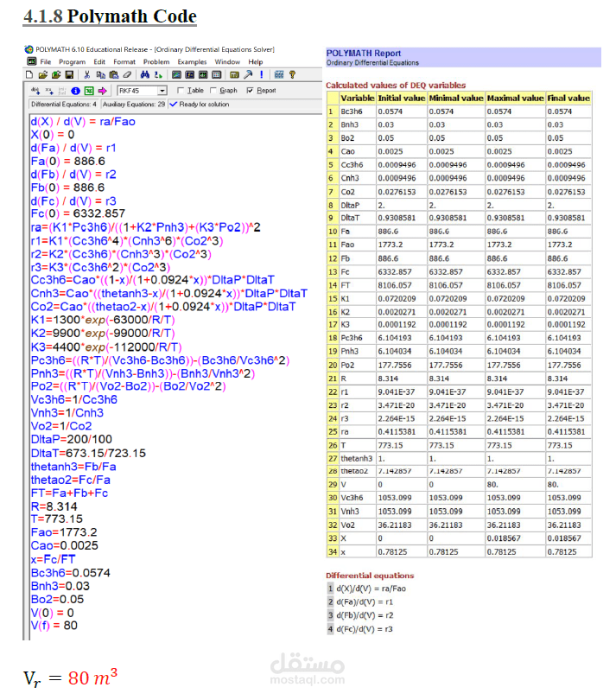Open the Edit menu
This screenshot has width=616, height=700.
(99, 61)
